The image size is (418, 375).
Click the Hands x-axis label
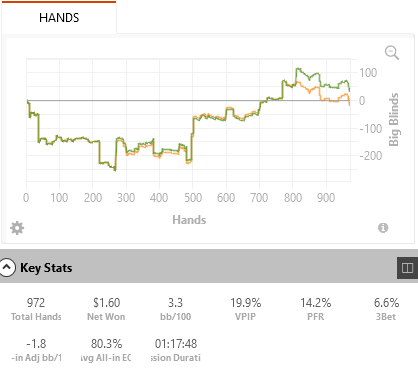(189, 220)
